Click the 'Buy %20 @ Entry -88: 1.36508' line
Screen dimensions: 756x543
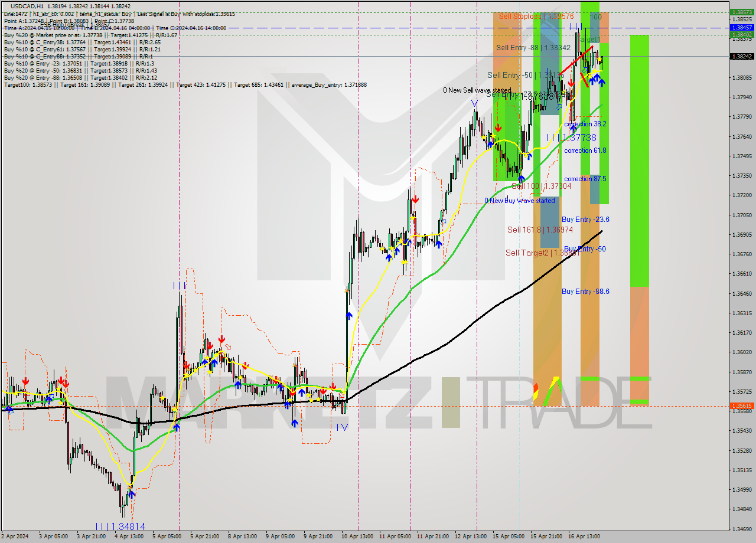tap(80, 78)
